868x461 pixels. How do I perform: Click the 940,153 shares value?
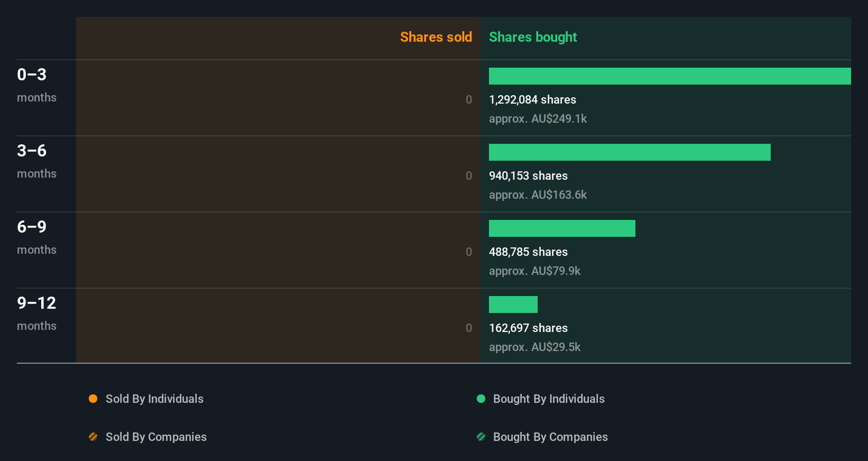528,176
